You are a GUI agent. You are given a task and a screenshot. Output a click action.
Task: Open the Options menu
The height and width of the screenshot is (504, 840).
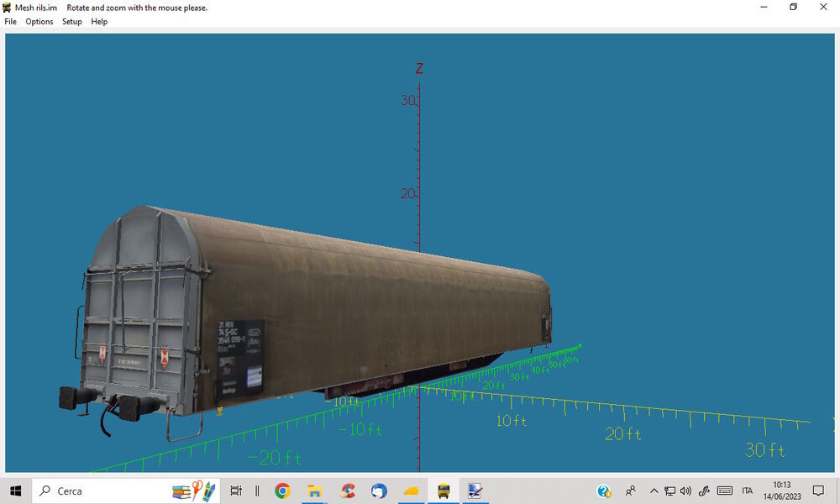(39, 22)
